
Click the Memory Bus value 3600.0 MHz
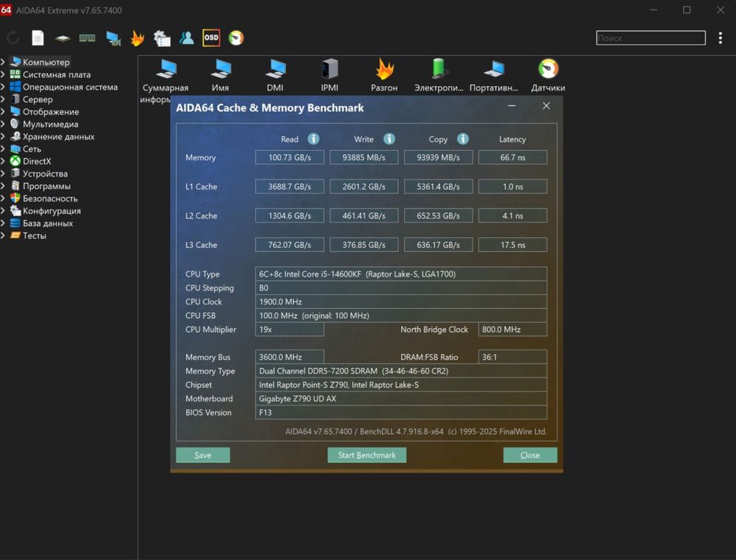point(289,357)
